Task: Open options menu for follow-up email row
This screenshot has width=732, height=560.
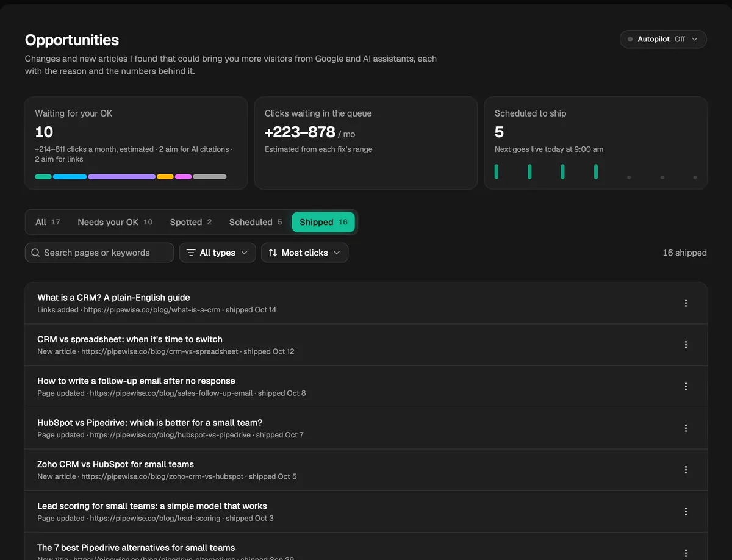Action: (x=686, y=386)
